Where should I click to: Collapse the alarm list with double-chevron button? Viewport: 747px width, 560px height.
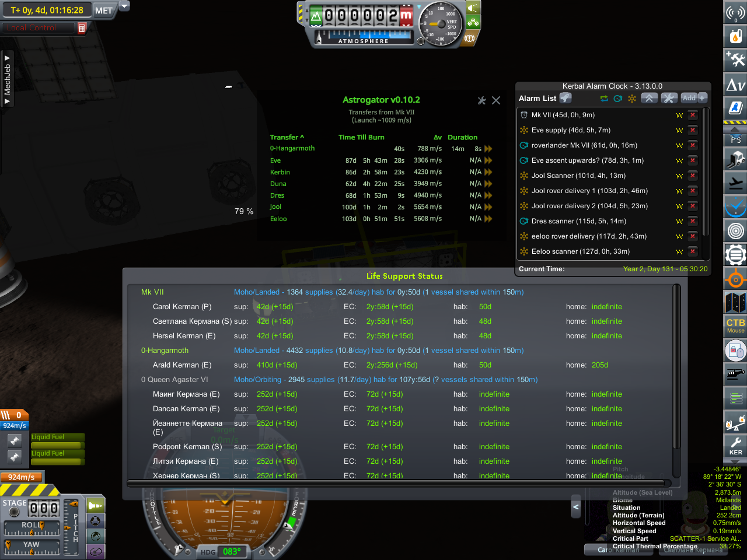[650, 98]
